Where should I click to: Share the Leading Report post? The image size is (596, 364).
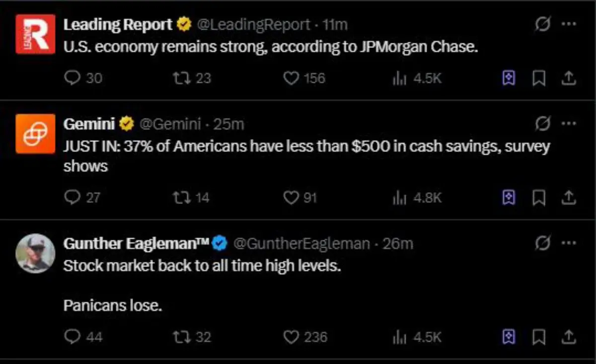click(x=569, y=78)
